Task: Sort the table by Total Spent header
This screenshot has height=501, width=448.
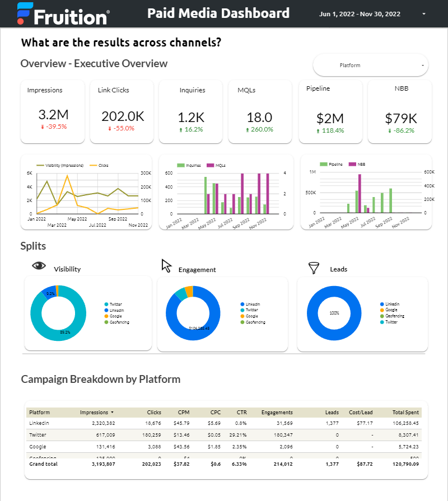Action: [x=405, y=413]
